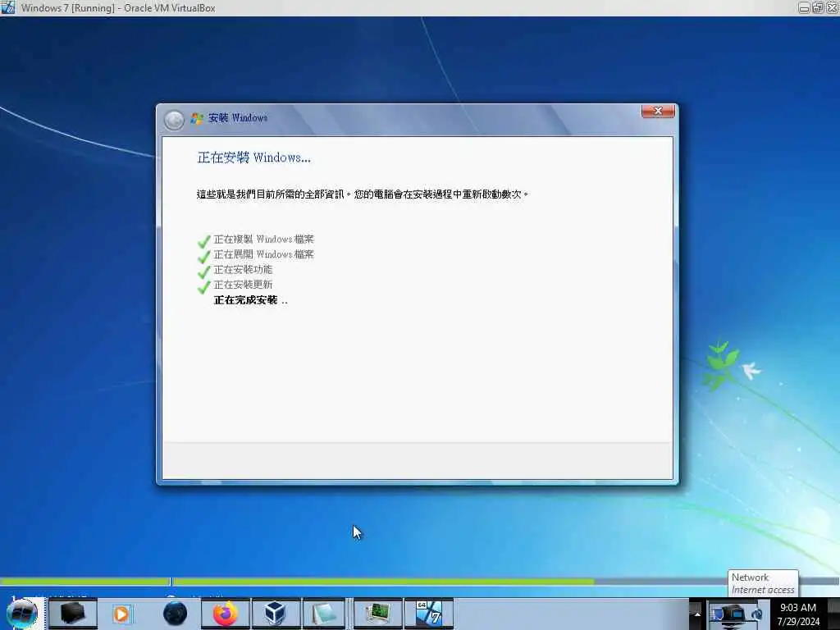Close the VirtualBox window
Screen dimensions: 840x630
[832, 7]
